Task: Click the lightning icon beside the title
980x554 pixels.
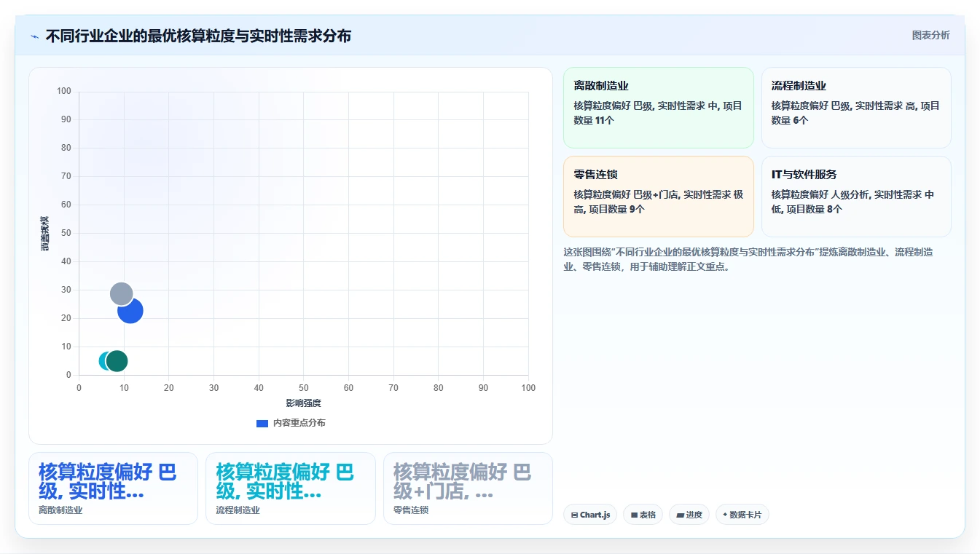Action: [x=34, y=36]
